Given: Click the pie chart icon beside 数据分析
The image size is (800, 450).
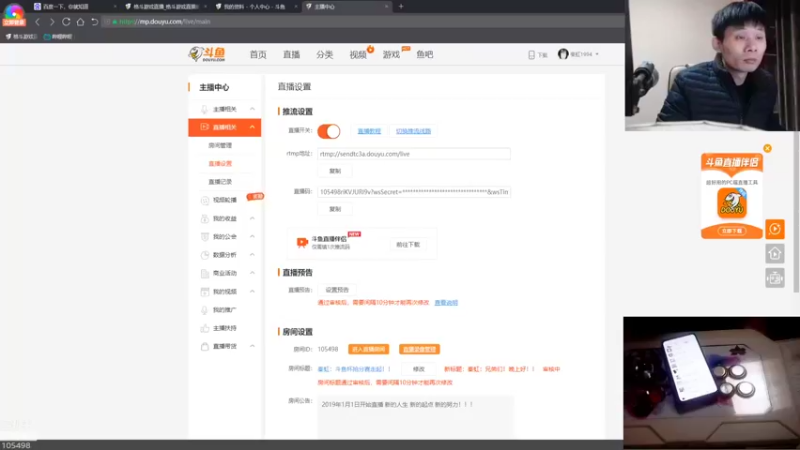Looking at the screenshot, I should pyautogui.click(x=205, y=255).
